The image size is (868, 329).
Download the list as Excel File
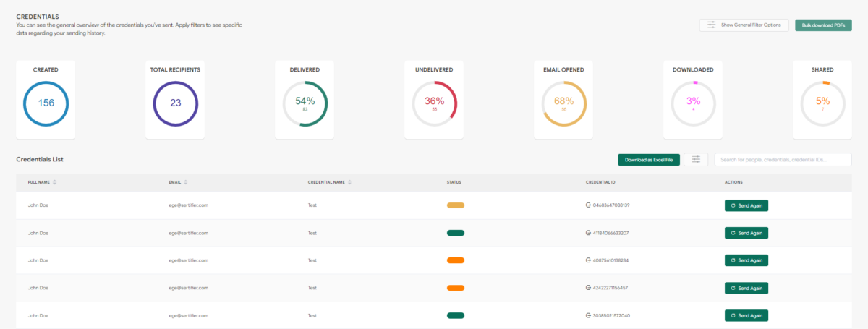[649, 160]
